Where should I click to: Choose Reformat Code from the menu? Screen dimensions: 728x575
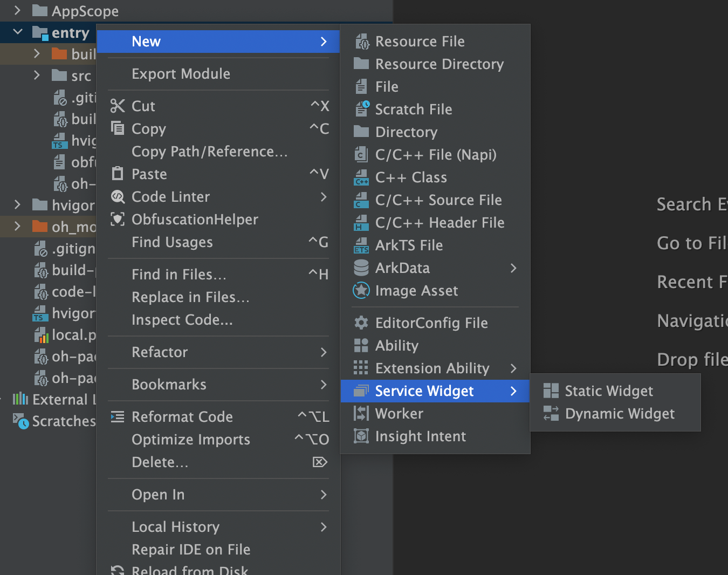pos(182,417)
